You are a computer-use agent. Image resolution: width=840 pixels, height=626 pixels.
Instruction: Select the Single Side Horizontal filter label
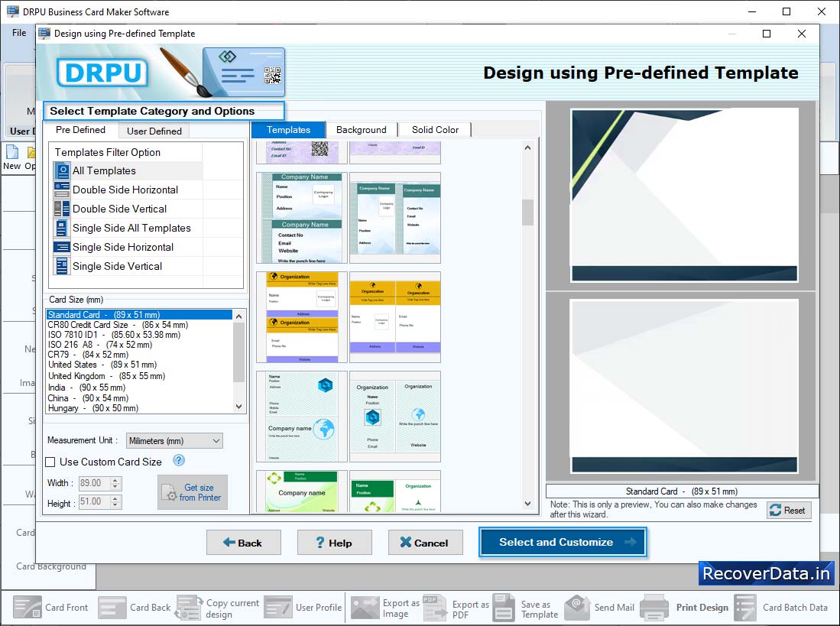(x=123, y=247)
